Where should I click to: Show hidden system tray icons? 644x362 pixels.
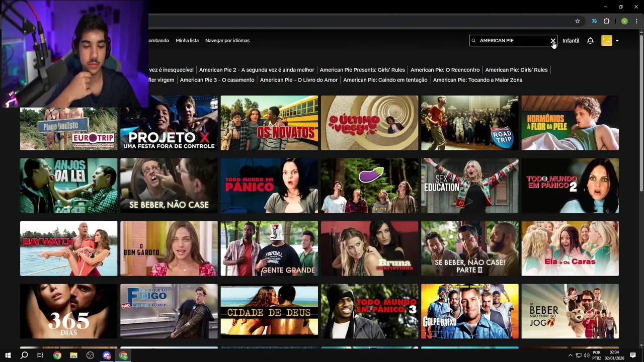(x=570, y=355)
